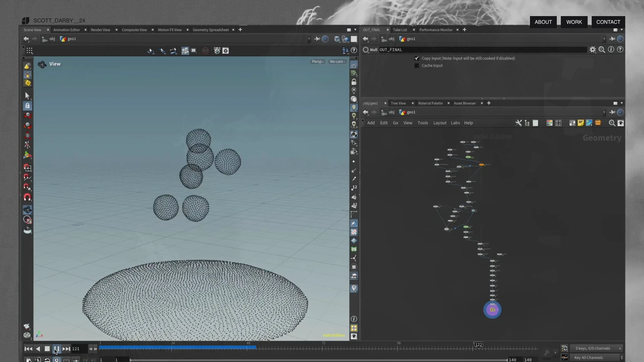Open the No cam camera dropdown
The width and height of the screenshot is (644, 362).
point(337,62)
